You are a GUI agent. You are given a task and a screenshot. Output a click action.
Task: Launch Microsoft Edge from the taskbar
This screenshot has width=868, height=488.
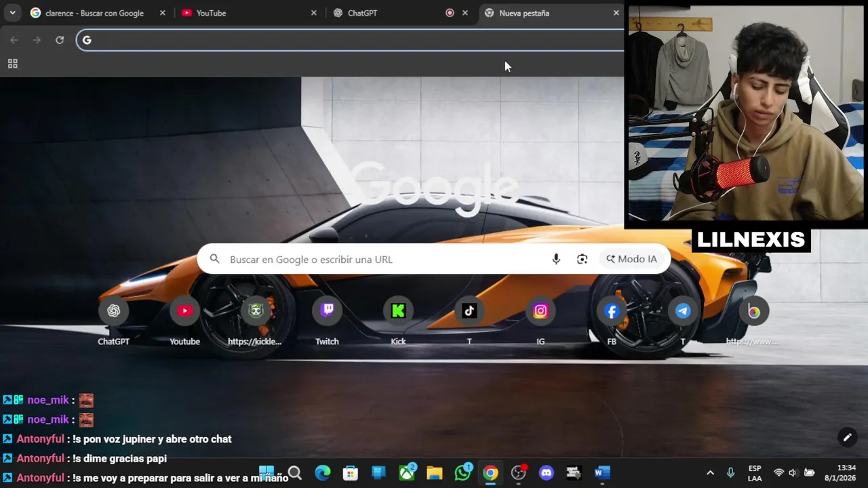tap(323, 473)
